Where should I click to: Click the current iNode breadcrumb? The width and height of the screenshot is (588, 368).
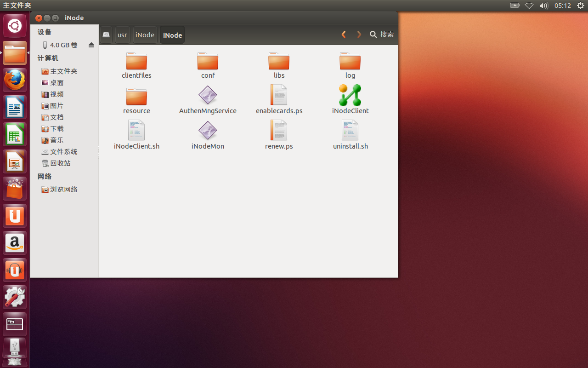172,35
